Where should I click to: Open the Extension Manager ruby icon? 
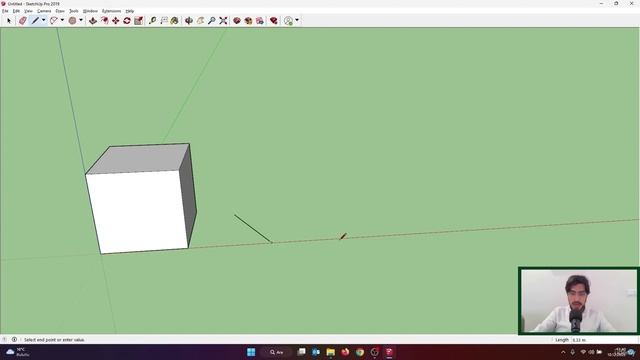coord(274,20)
